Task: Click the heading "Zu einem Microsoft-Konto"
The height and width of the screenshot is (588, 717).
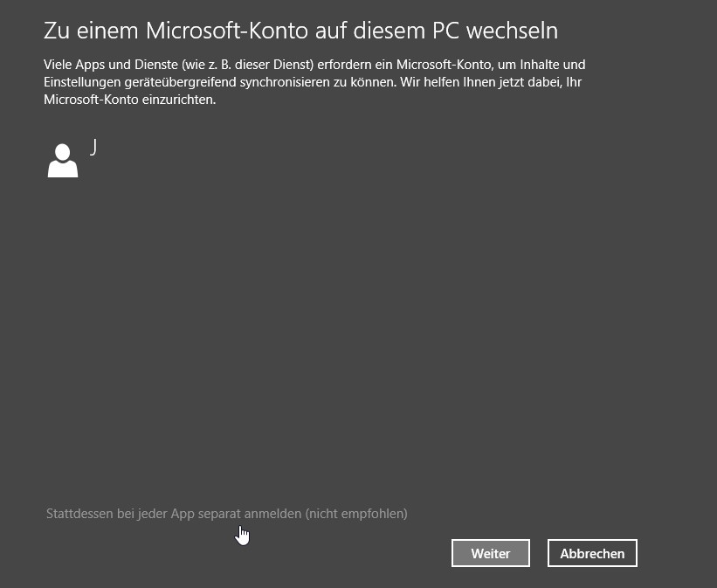Action: click(x=176, y=31)
